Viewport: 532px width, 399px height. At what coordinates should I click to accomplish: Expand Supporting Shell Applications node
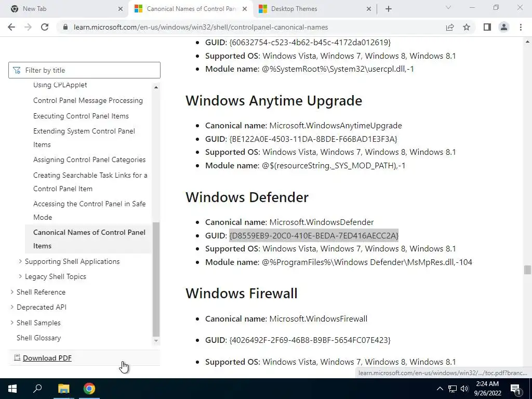coord(20,261)
